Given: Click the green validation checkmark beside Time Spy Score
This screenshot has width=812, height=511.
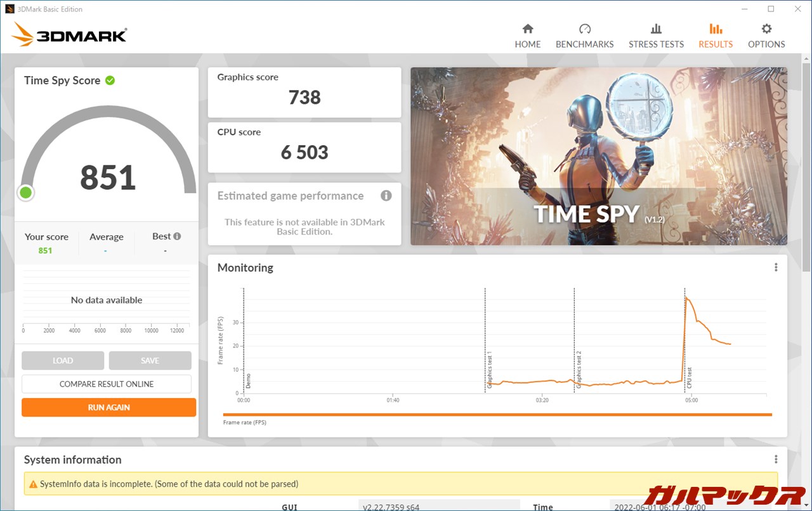Looking at the screenshot, I should coord(110,81).
